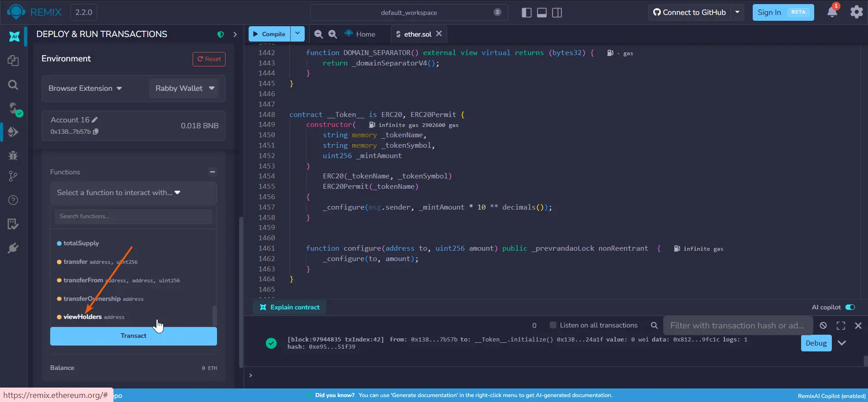Open the File explorer sidebar icon

tap(13, 61)
